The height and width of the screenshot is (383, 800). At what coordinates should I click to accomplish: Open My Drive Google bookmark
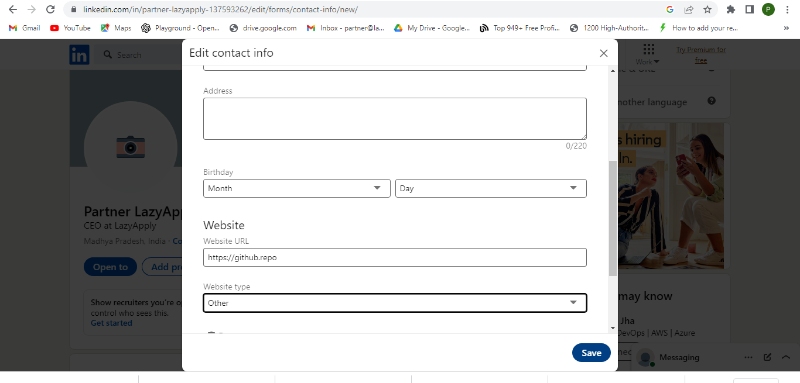click(x=432, y=28)
